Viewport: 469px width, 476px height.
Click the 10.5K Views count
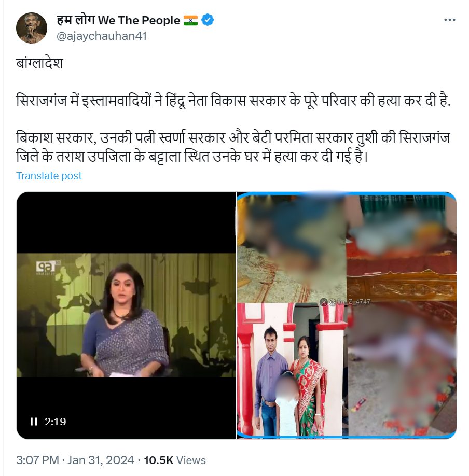click(175, 460)
